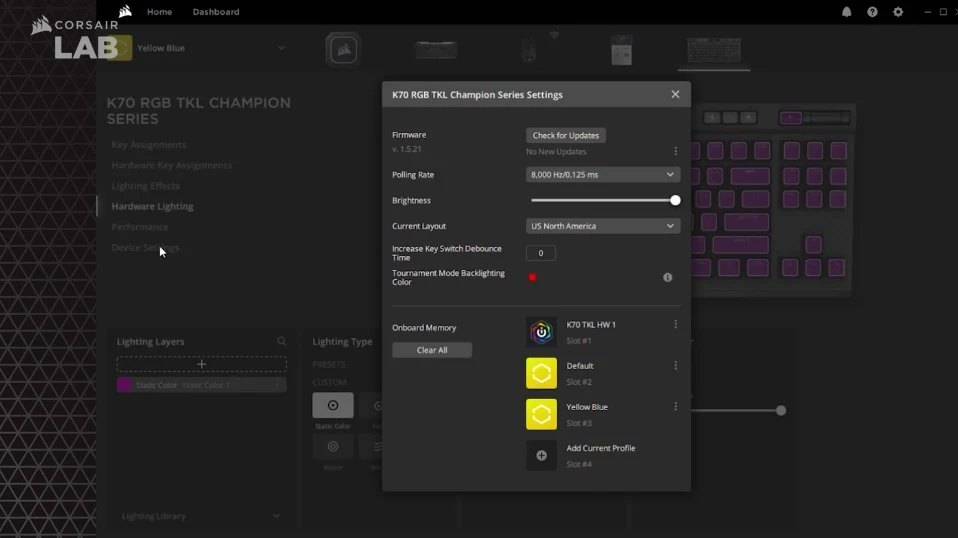Viewport: 958px width, 538px height.
Task: Choose Ripple lighting type icon
Action: pos(333,447)
